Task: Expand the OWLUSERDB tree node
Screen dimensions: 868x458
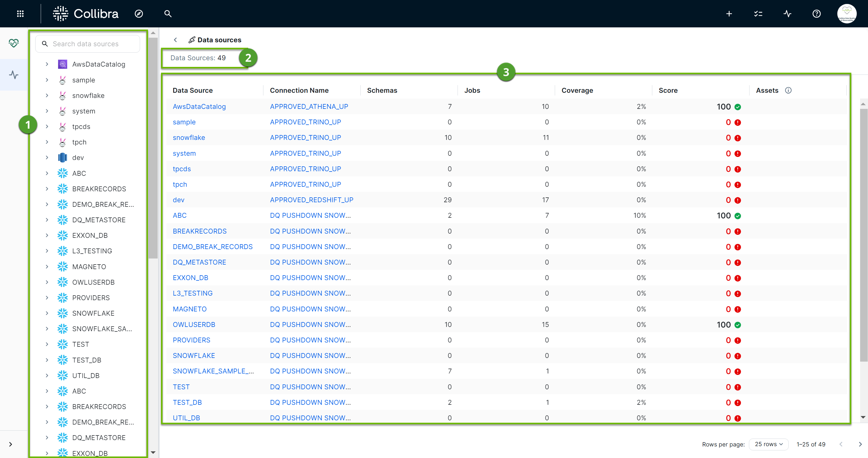Action: pos(47,282)
